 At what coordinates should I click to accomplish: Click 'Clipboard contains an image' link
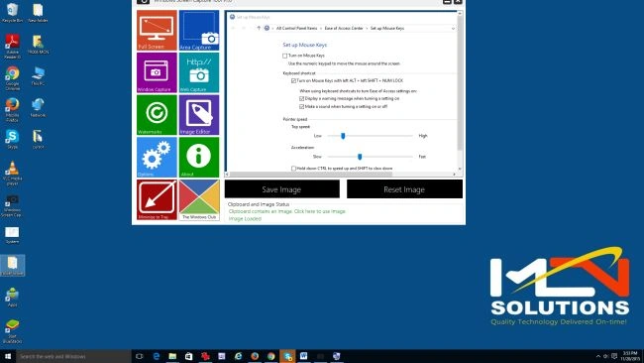point(287,211)
